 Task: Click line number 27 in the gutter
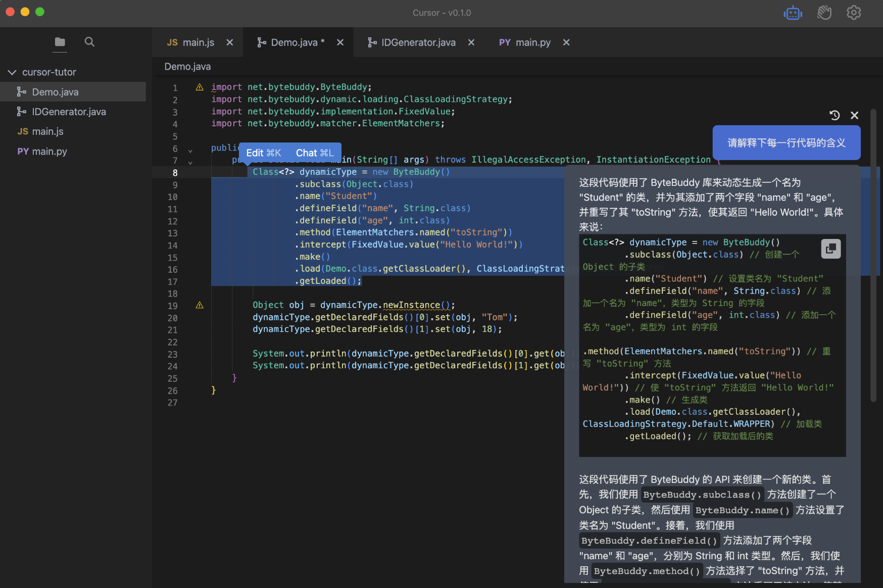172,403
